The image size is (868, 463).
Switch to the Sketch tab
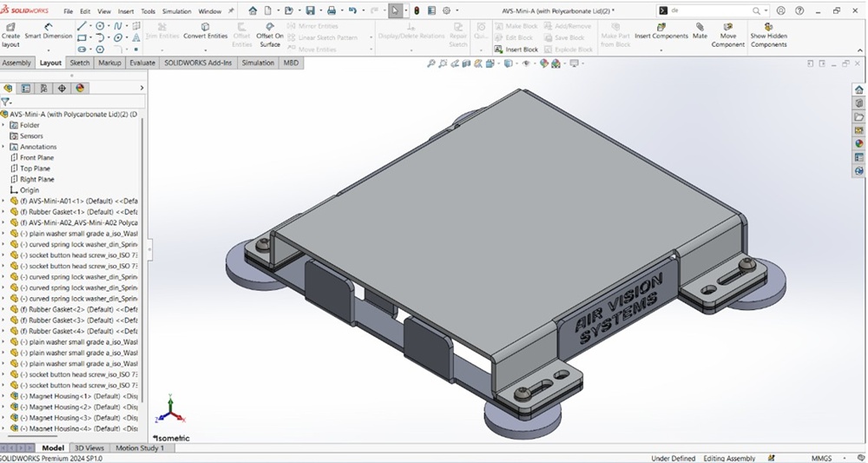tap(79, 63)
